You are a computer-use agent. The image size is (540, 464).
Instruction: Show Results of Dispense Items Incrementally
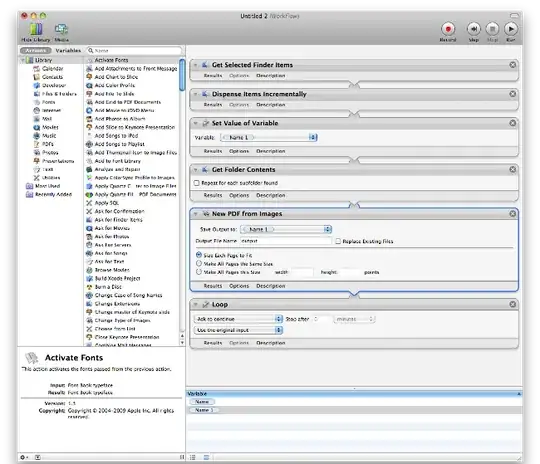click(x=213, y=104)
